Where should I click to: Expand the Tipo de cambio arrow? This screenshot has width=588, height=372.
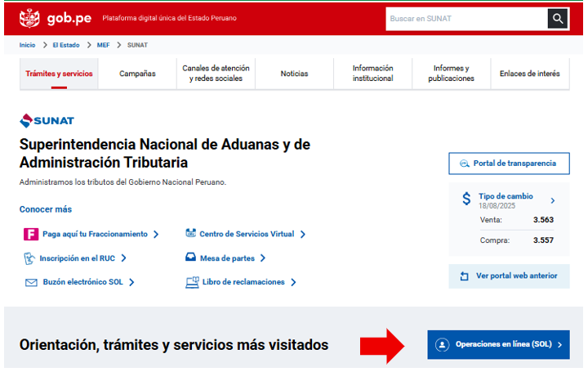click(x=553, y=201)
